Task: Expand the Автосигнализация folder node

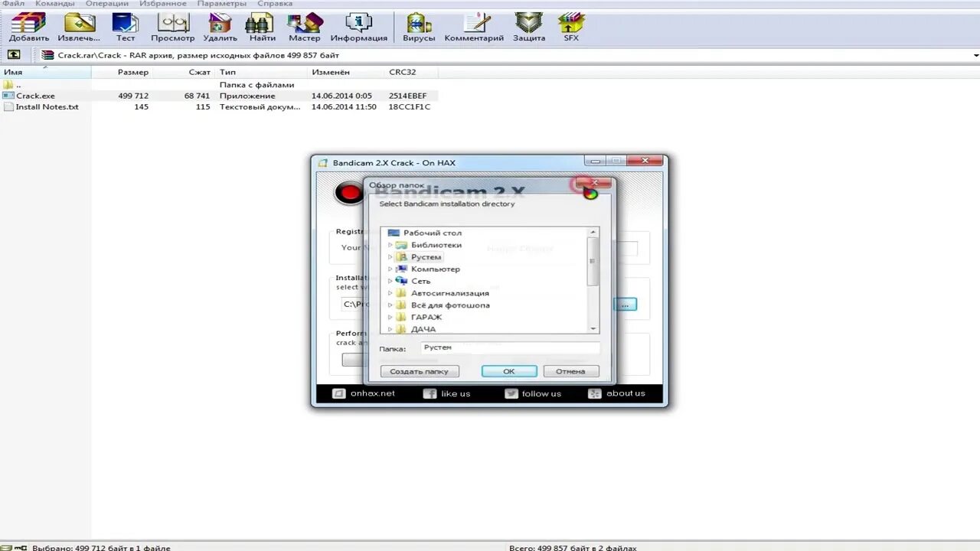Action: (390, 293)
